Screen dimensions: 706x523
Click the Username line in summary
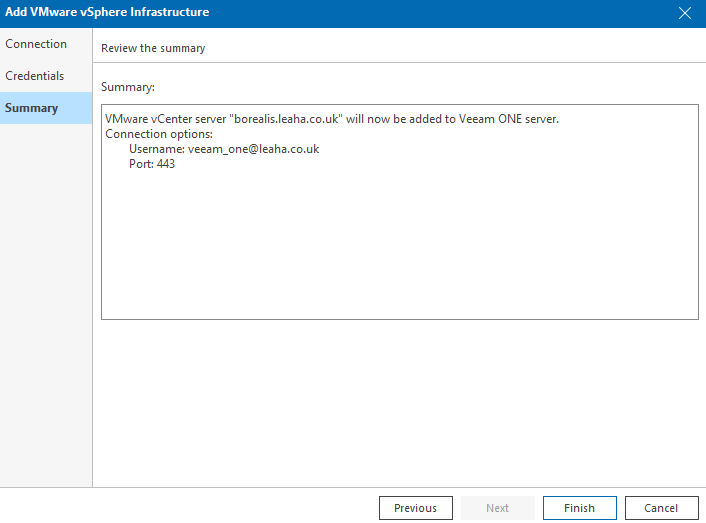pos(224,149)
